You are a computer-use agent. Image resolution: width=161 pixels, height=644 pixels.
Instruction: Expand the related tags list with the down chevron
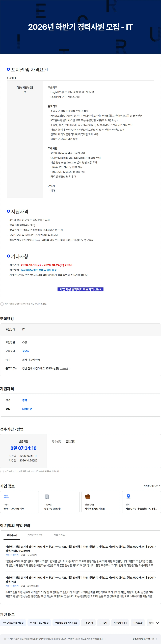[157, 623]
